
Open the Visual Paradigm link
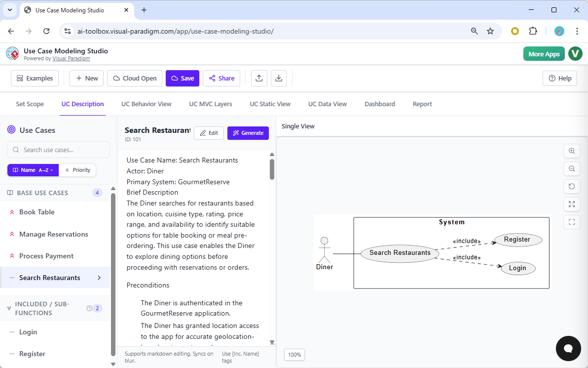pos(72,58)
